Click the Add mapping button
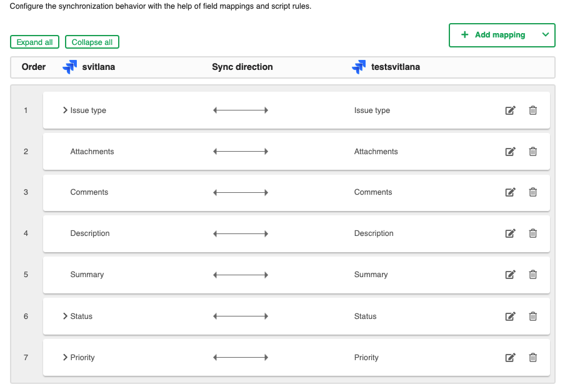The image size is (575, 392). point(493,35)
